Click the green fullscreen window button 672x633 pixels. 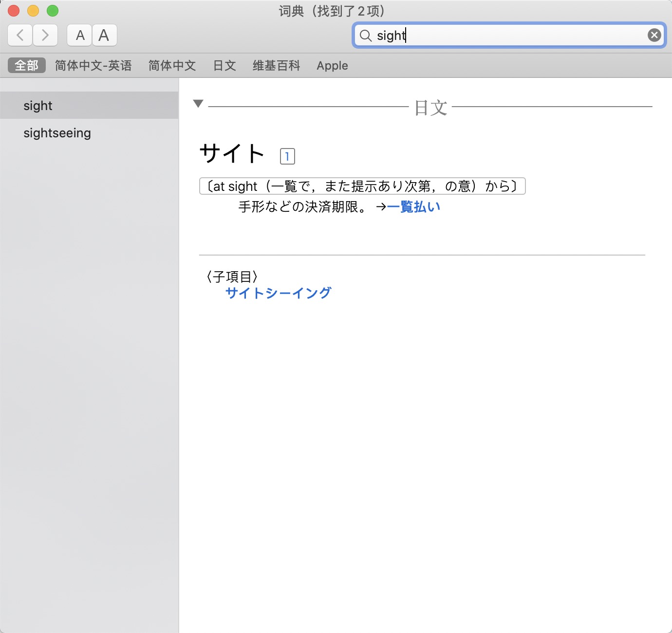53,11
